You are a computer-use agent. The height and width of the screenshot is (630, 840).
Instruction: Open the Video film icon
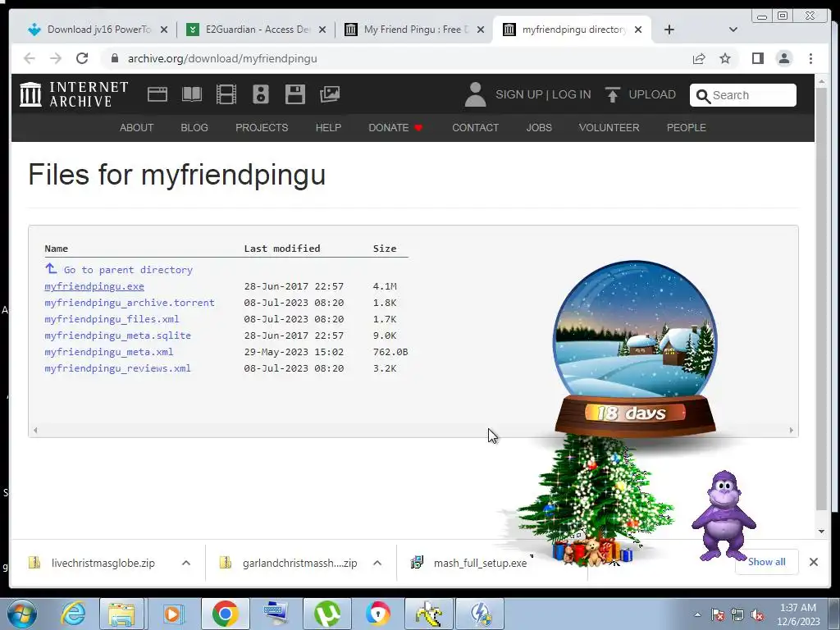coord(226,94)
